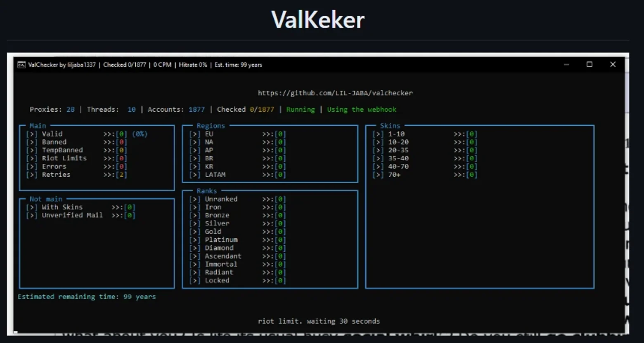Click the 'Accounts: 1877' status text
Image resolution: width=644 pixels, height=343 pixels.
[176, 109]
